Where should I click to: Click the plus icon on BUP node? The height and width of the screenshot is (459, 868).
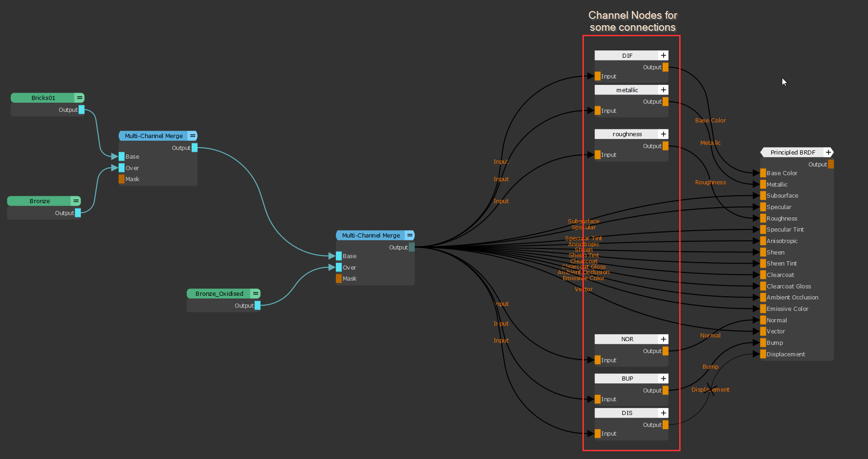click(x=663, y=379)
